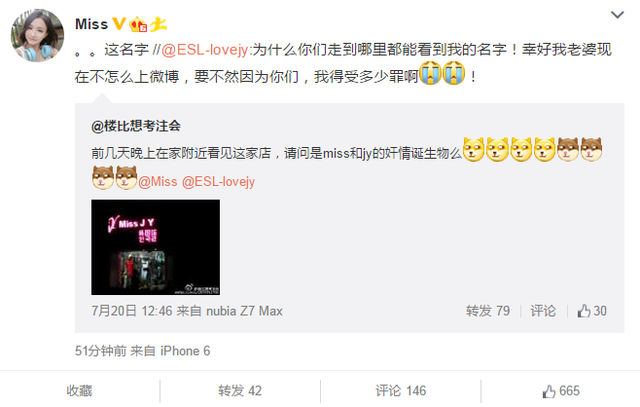
Task: Click the golden running figure badge
Action: (158, 24)
